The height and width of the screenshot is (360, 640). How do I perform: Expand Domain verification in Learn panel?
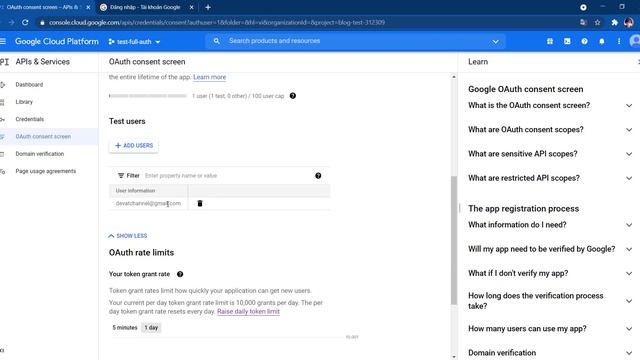(550, 353)
